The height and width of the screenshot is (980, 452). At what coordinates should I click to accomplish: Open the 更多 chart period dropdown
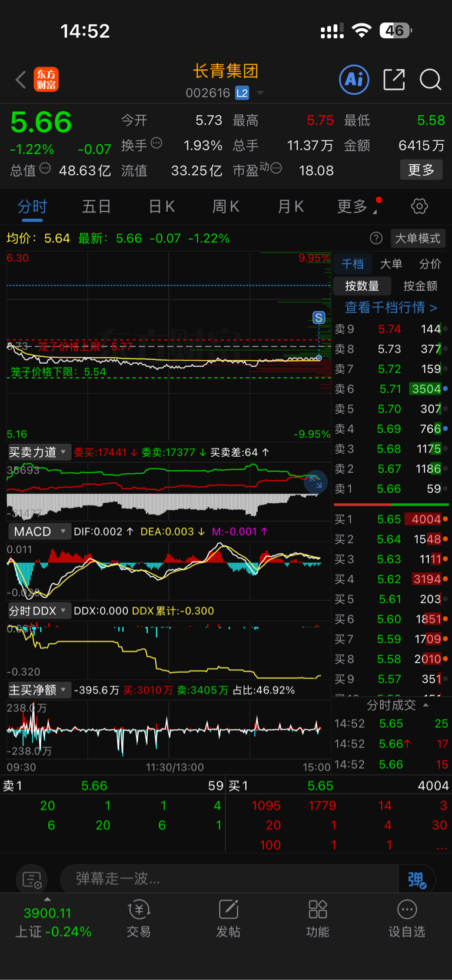pyautogui.click(x=357, y=207)
